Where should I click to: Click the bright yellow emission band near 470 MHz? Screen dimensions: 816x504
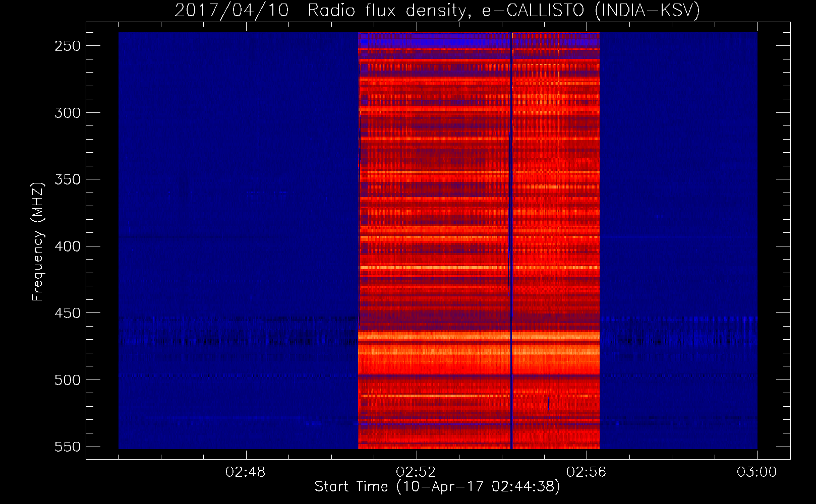point(479,336)
